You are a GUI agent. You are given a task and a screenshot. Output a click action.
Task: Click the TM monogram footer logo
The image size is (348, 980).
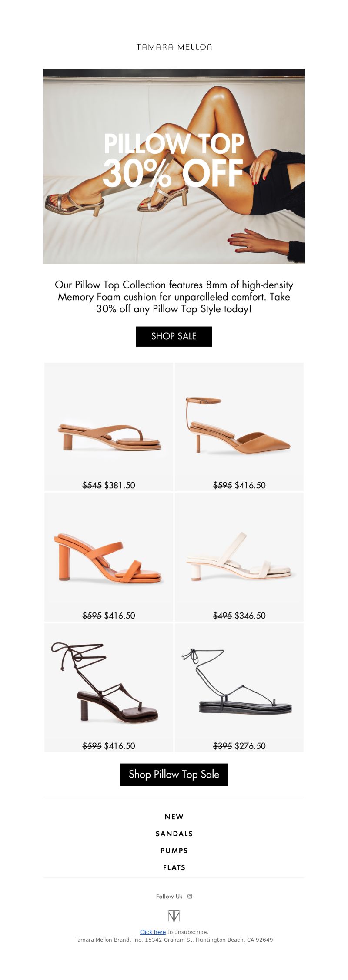tap(174, 916)
